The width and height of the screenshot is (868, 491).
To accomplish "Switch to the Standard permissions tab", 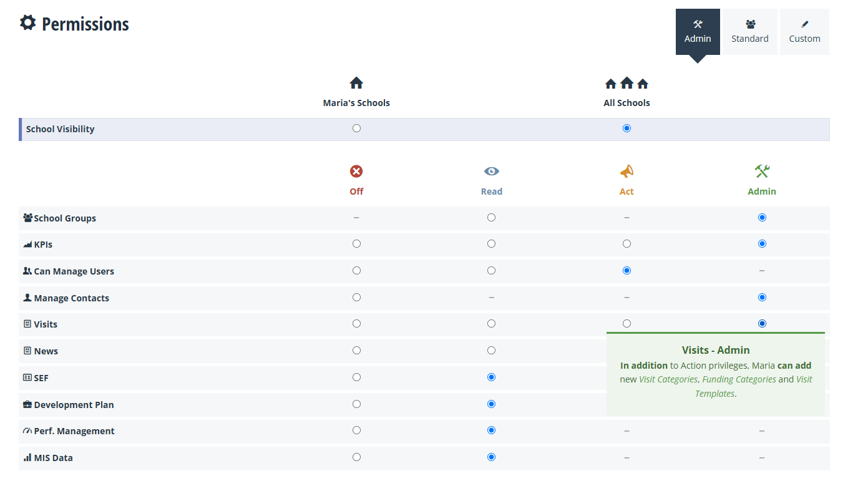I will pos(750,32).
